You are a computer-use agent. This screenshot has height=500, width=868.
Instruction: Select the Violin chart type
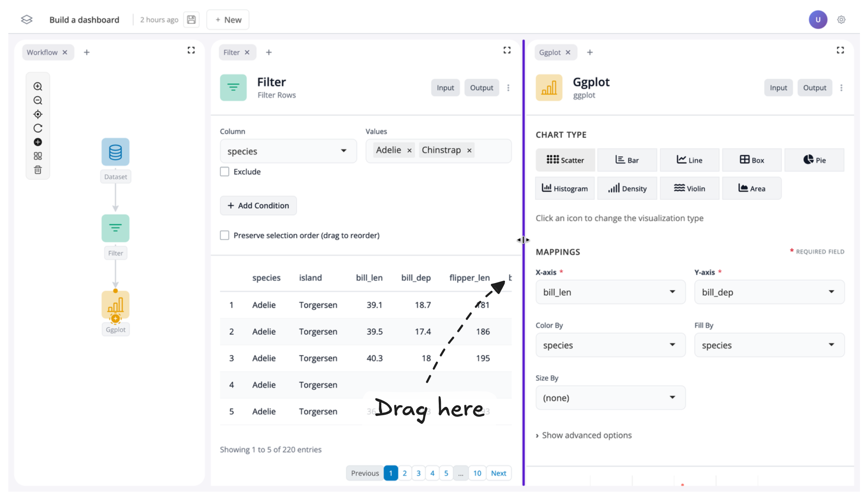pos(689,188)
